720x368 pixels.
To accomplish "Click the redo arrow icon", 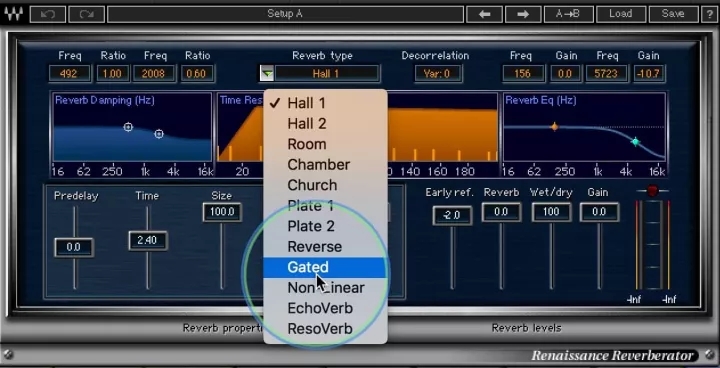I will click(86, 14).
